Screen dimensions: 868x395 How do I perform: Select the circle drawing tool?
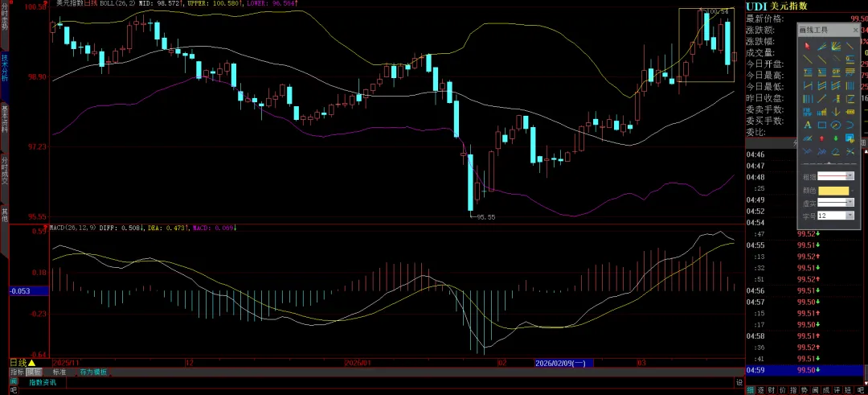point(836,125)
